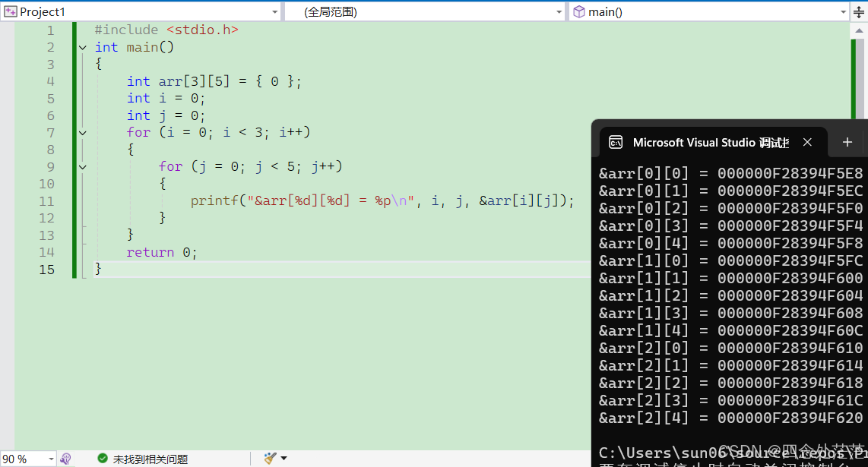Screen dimensions: 868x467
Task: Close the debug console tab
Action: click(808, 142)
